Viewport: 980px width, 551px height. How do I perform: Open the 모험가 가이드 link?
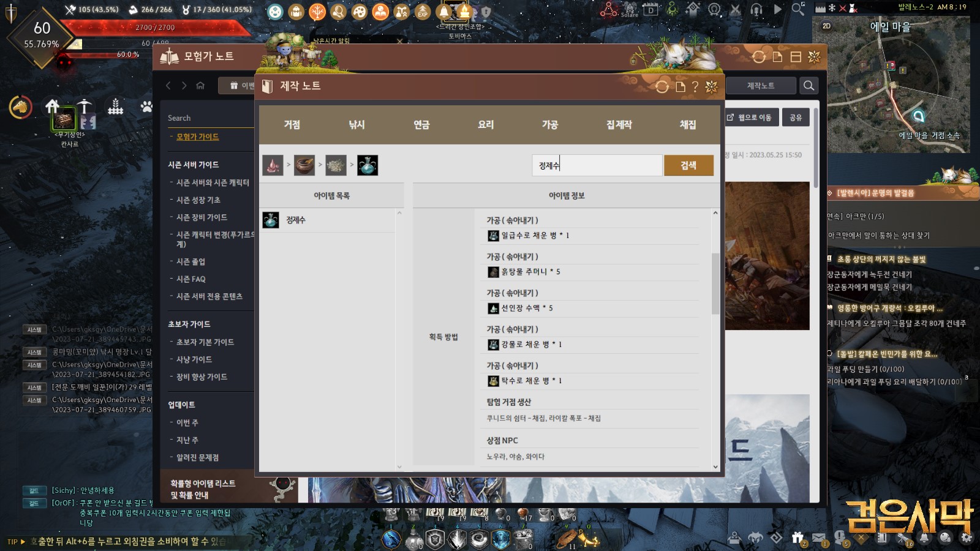[197, 137]
